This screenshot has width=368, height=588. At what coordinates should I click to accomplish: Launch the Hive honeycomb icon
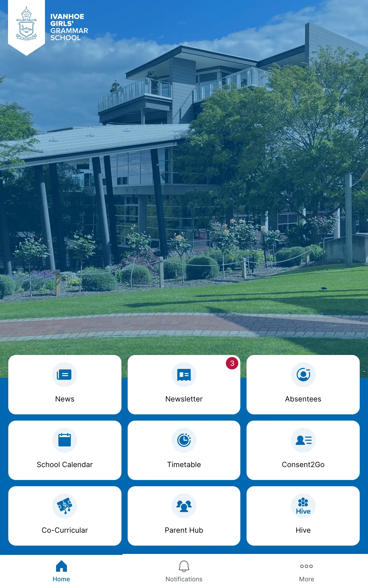point(303,506)
